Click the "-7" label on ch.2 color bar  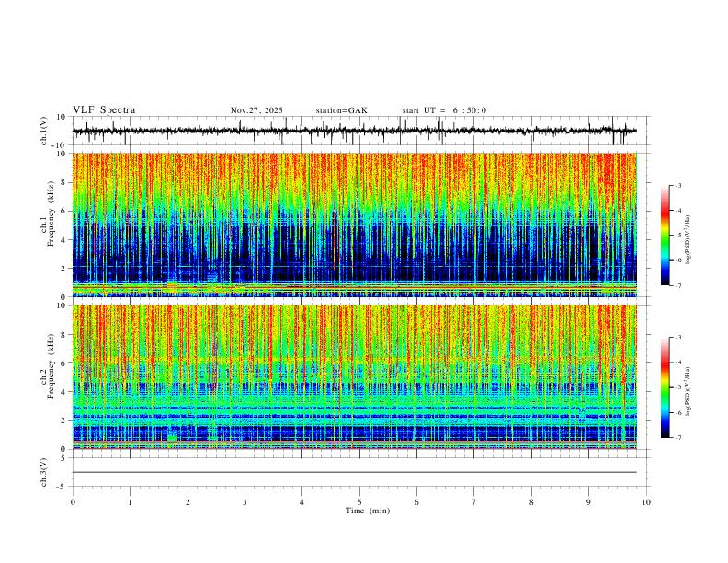[677, 438]
